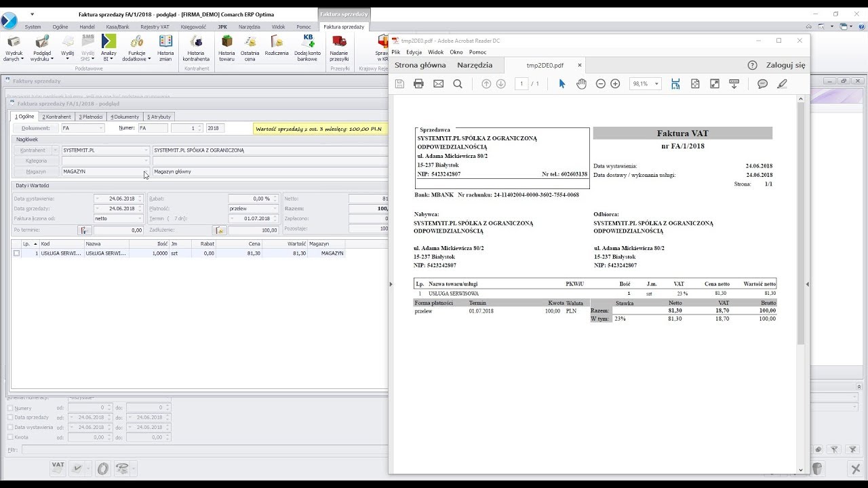This screenshot has height=488, width=868.
Task: Click the read-mode keyboard-arrow icon in Acrobat
Action: (734, 83)
